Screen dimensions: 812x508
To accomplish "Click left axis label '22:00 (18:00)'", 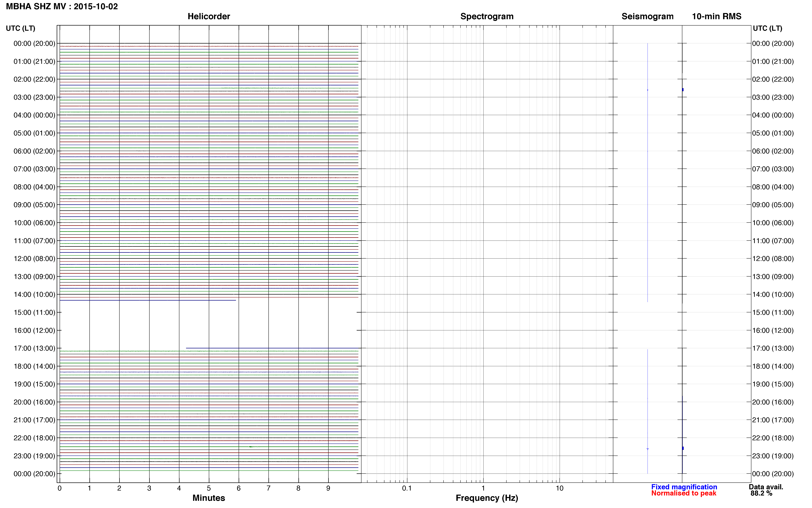I will [x=34, y=438].
